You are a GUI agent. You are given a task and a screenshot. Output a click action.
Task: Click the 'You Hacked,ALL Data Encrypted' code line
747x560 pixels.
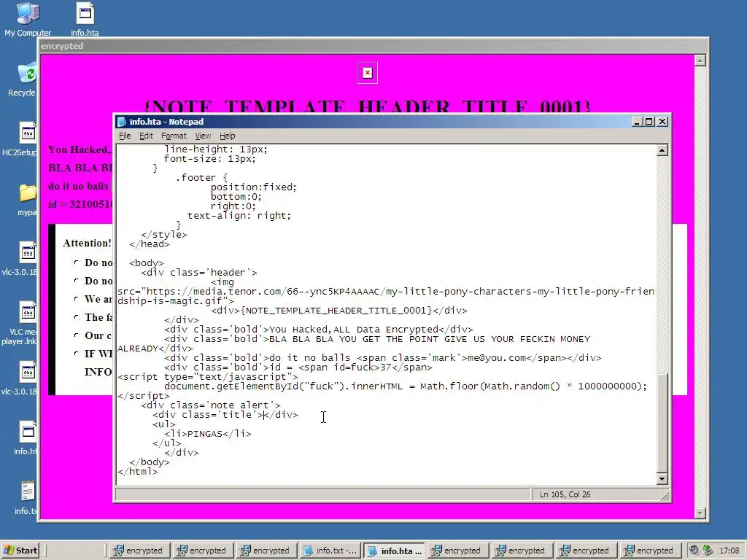[319, 330]
